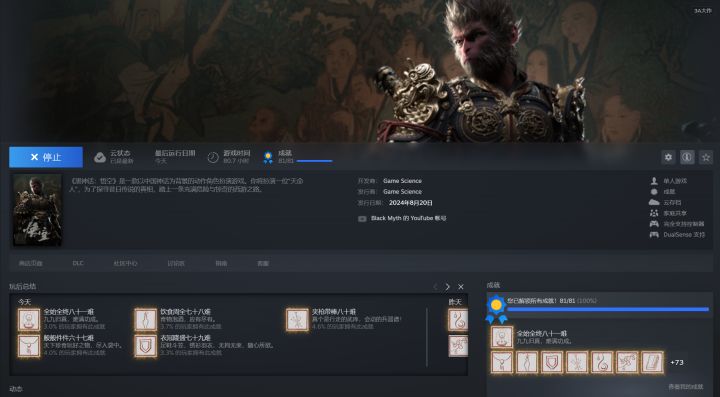Image resolution: width=720 pixels, height=397 pixels.
Task: Click 尖枪带棒八十难 title text
Action: click(x=334, y=312)
